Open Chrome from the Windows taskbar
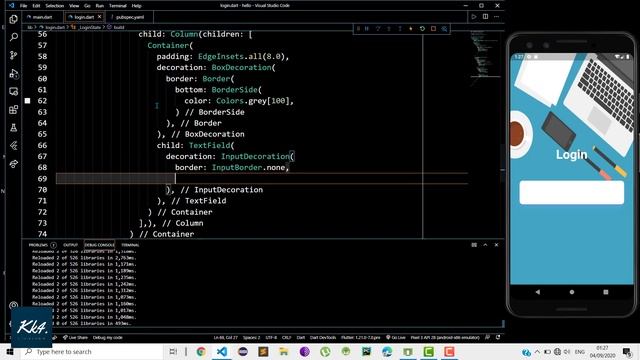This screenshot has width=640, height=360. pos(201,351)
